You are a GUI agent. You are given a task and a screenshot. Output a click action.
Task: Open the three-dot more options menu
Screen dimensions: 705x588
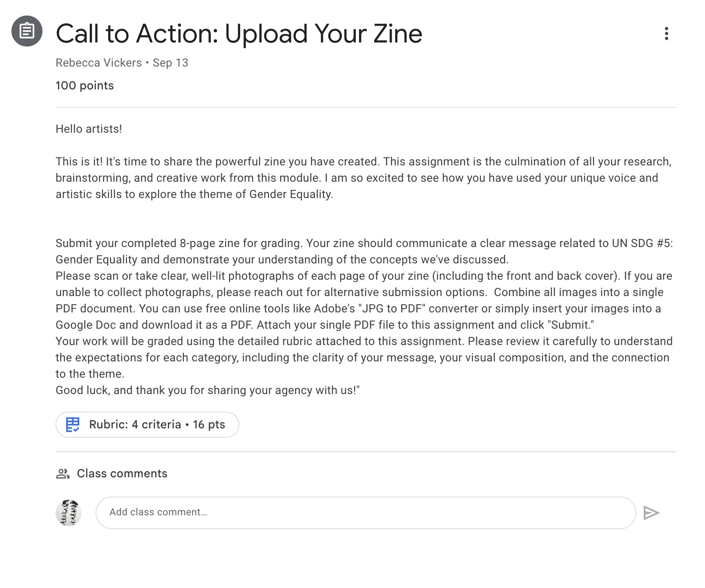pos(666,33)
